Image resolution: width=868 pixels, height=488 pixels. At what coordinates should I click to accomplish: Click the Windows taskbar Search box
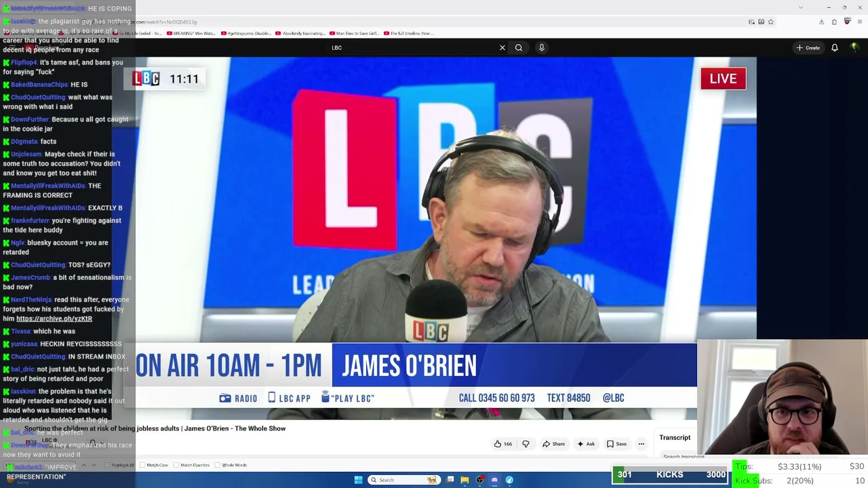403,480
